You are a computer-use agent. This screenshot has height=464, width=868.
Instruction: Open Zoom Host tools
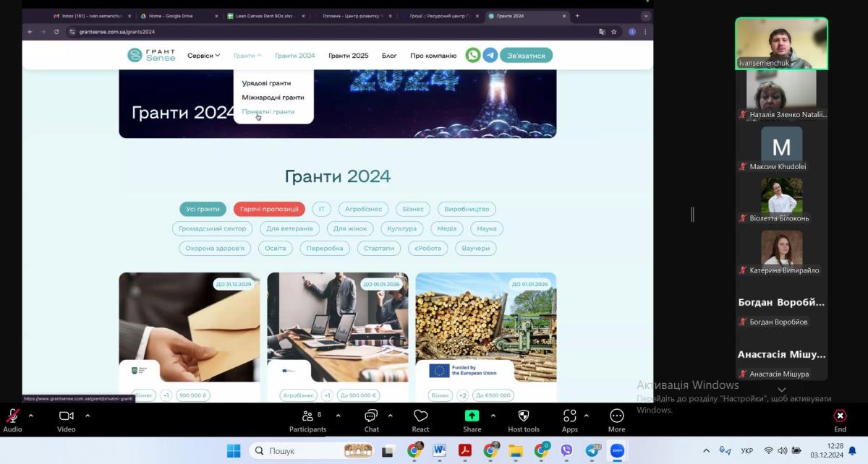[524, 420]
